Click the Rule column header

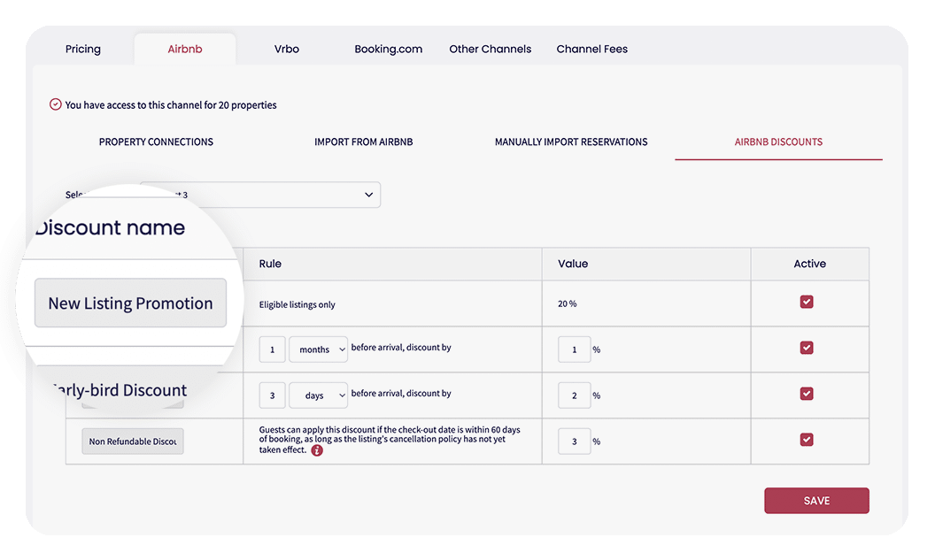[x=270, y=264]
